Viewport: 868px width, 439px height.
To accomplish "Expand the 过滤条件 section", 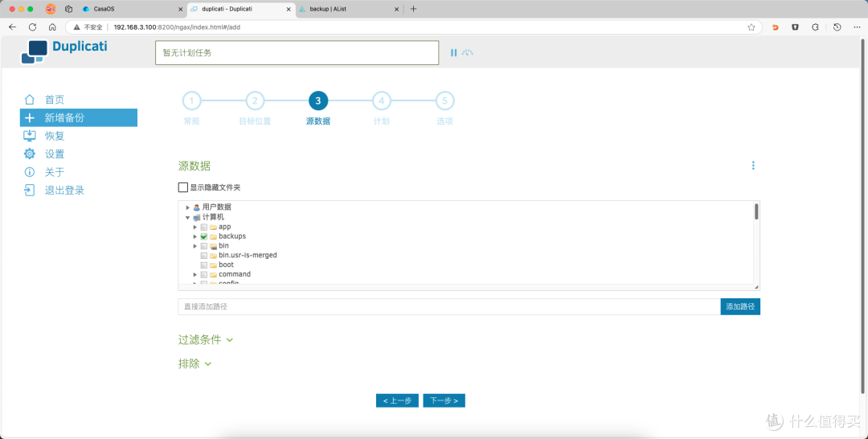I will pos(206,340).
